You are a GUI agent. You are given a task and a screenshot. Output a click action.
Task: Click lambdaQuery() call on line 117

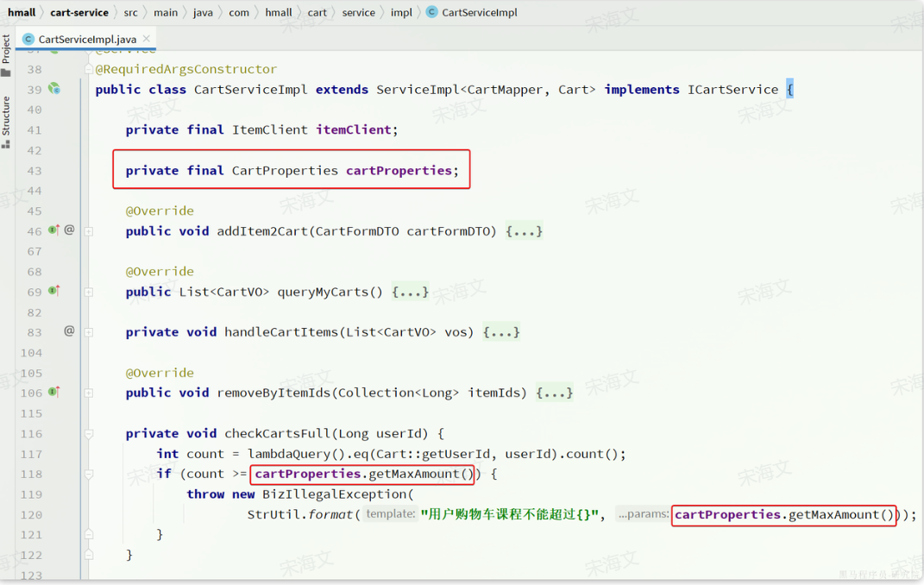pos(297,454)
